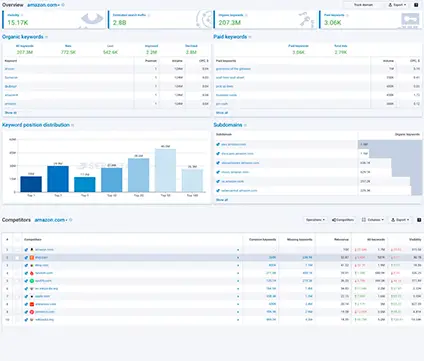Expand the row arrow for fandom.com
This screenshot has width=424, height=361.
[238, 273]
